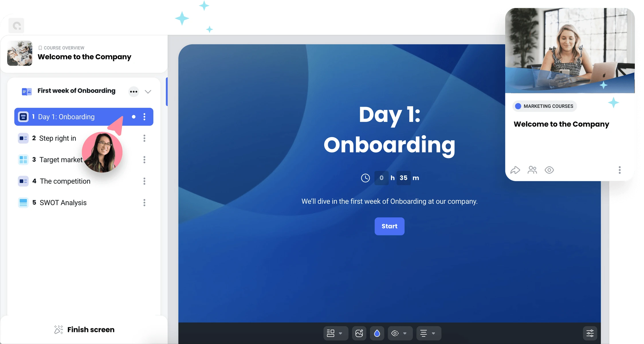Click the Welcome to the Company card title
The height and width of the screenshot is (344, 644).
pyautogui.click(x=561, y=124)
